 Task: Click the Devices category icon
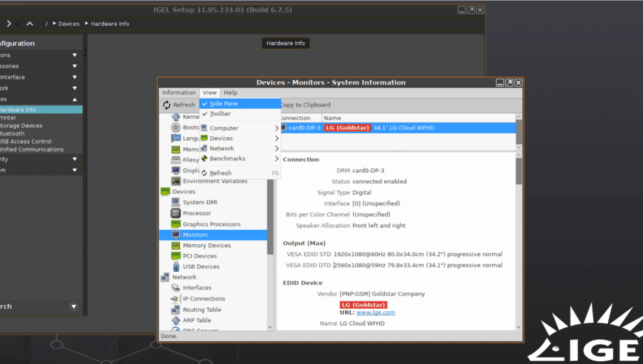165,191
